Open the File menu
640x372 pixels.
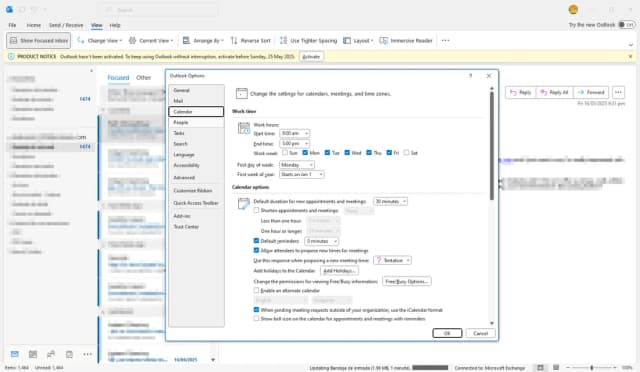(x=12, y=25)
